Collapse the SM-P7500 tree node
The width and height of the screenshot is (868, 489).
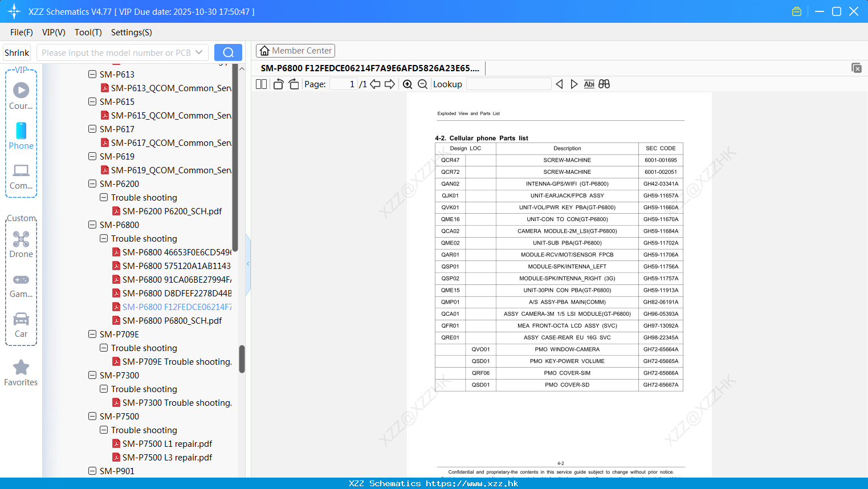92,416
